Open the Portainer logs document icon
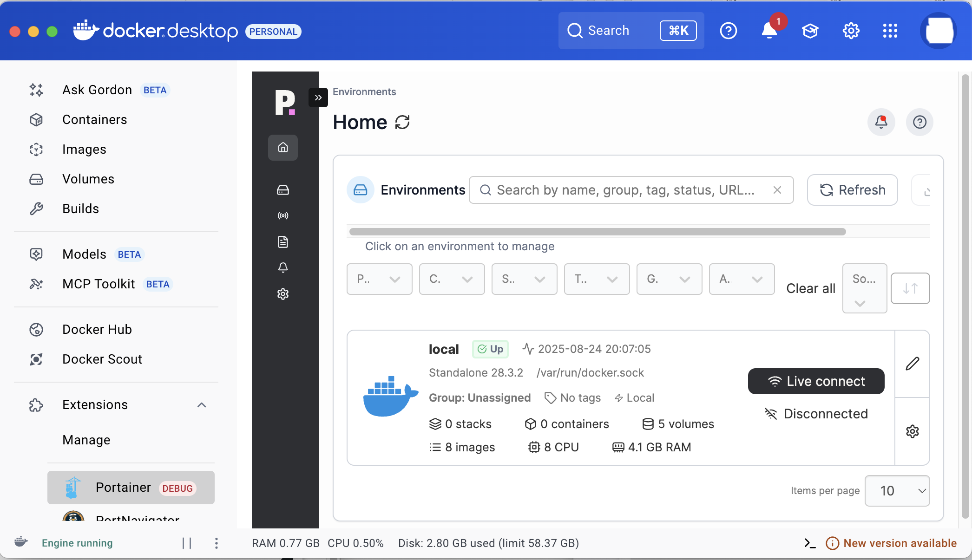The height and width of the screenshot is (560, 972). click(283, 242)
